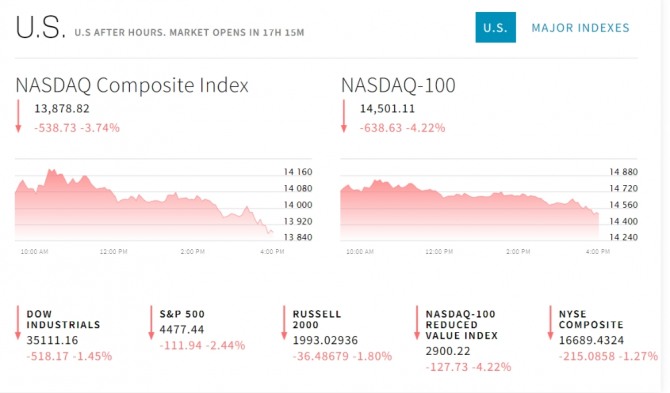Click the Dow Industrials down arrow icon

(18, 323)
